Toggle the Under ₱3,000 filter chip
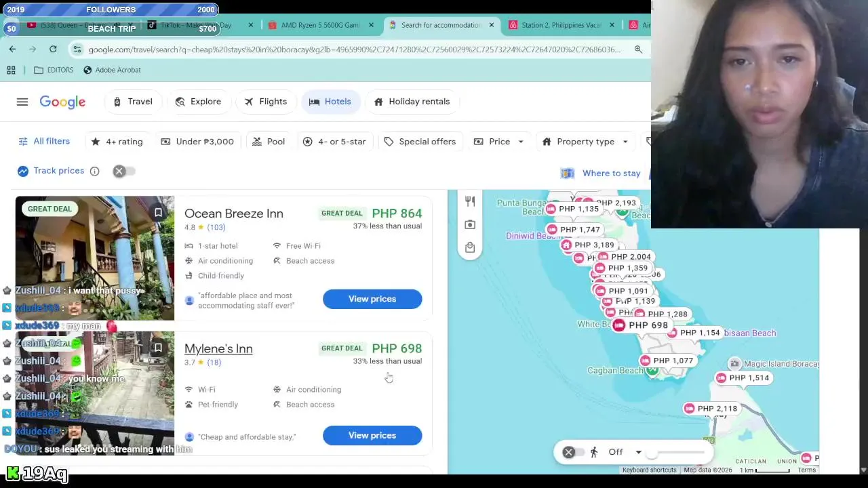868x488 pixels. [197, 142]
